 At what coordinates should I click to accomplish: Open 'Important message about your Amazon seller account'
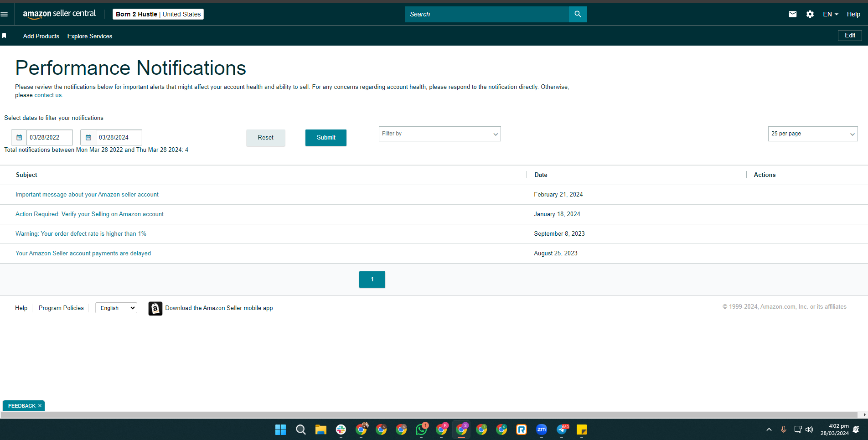(87, 195)
